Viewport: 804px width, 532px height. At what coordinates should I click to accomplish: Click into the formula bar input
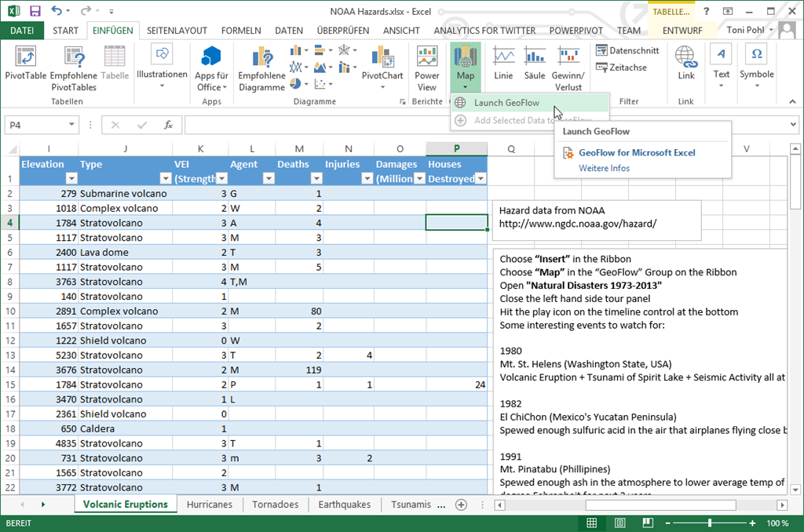471,125
